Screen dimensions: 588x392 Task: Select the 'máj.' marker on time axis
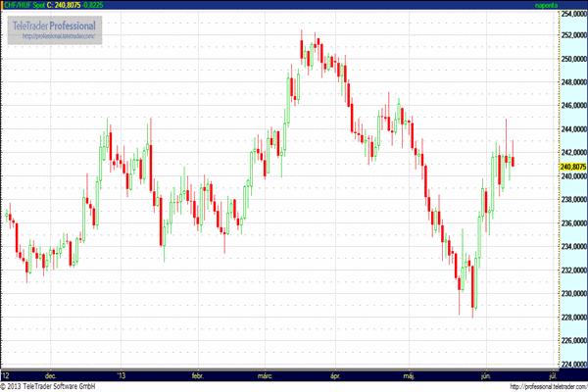(x=409, y=374)
